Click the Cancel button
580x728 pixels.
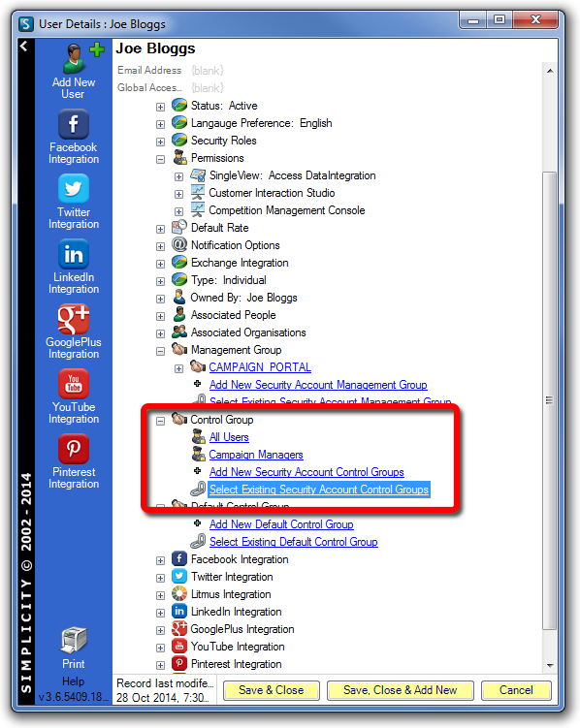pos(516,690)
